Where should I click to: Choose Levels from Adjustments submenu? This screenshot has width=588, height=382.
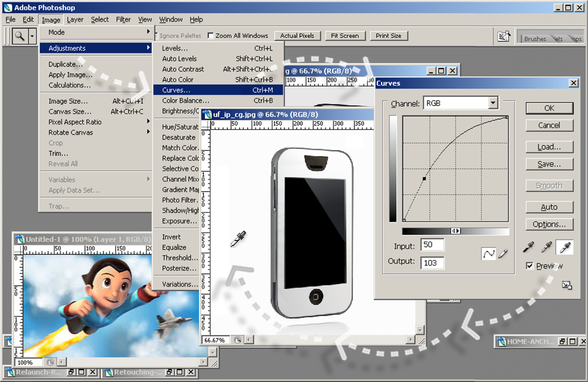click(x=218, y=48)
